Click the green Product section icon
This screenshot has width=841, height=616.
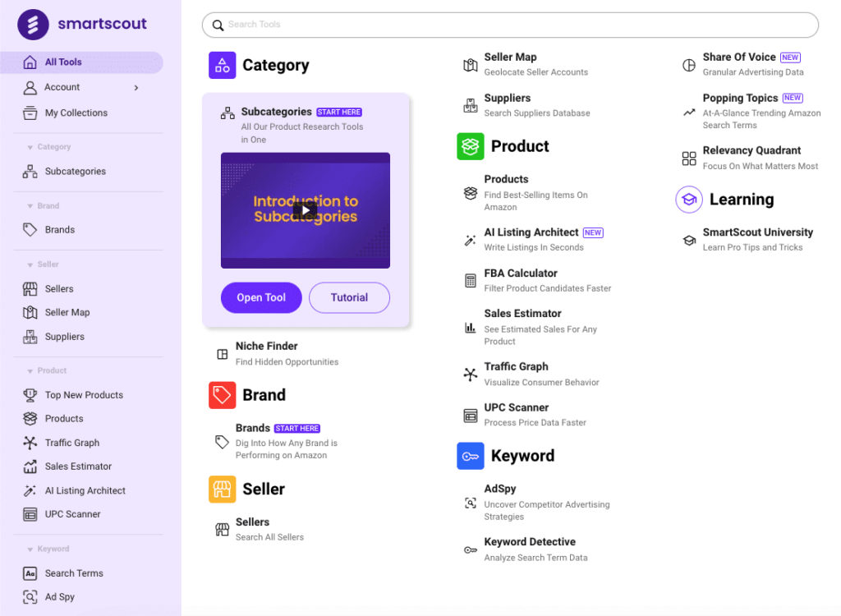pyautogui.click(x=471, y=146)
